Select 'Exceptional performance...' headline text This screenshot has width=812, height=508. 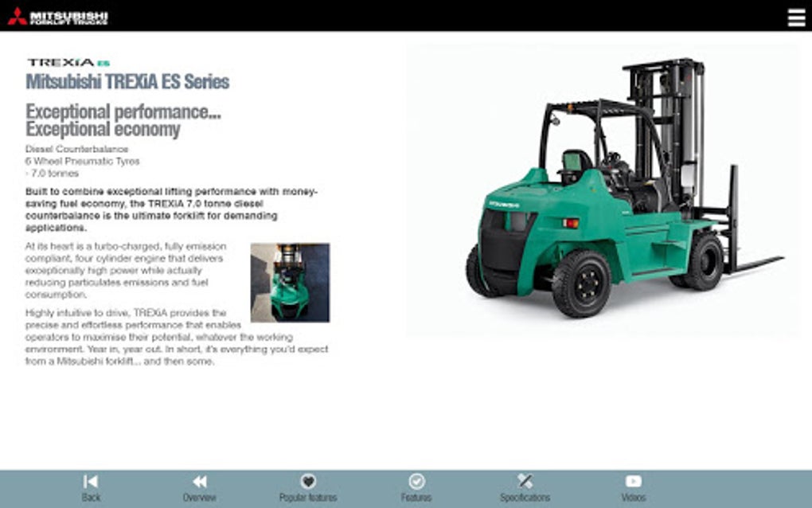123,111
